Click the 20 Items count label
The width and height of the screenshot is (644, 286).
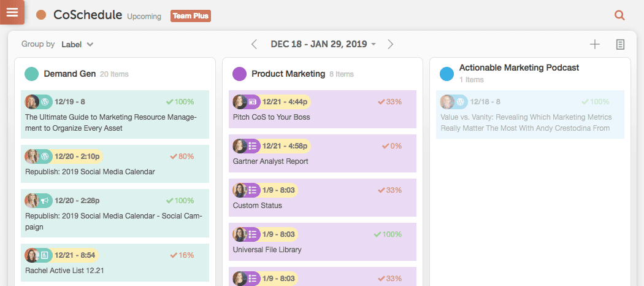(x=114, y=74)
